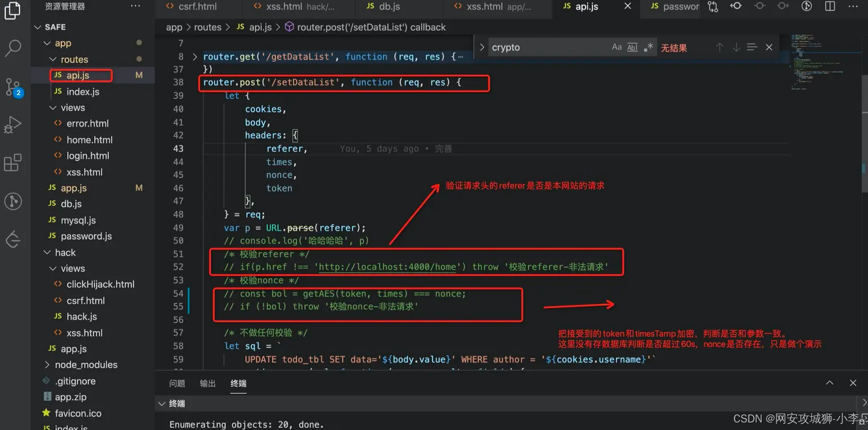
Task: Click the next revision icon in editor toolbar
Action: 783,6
